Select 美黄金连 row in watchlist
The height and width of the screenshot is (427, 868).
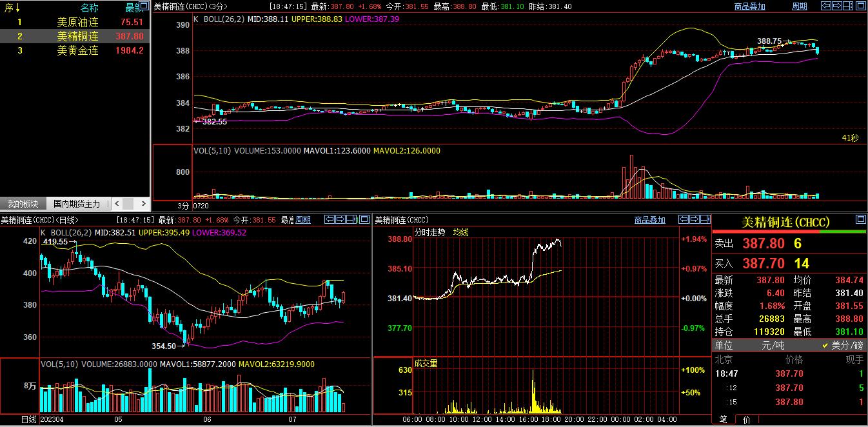click(x=77, y=50)
